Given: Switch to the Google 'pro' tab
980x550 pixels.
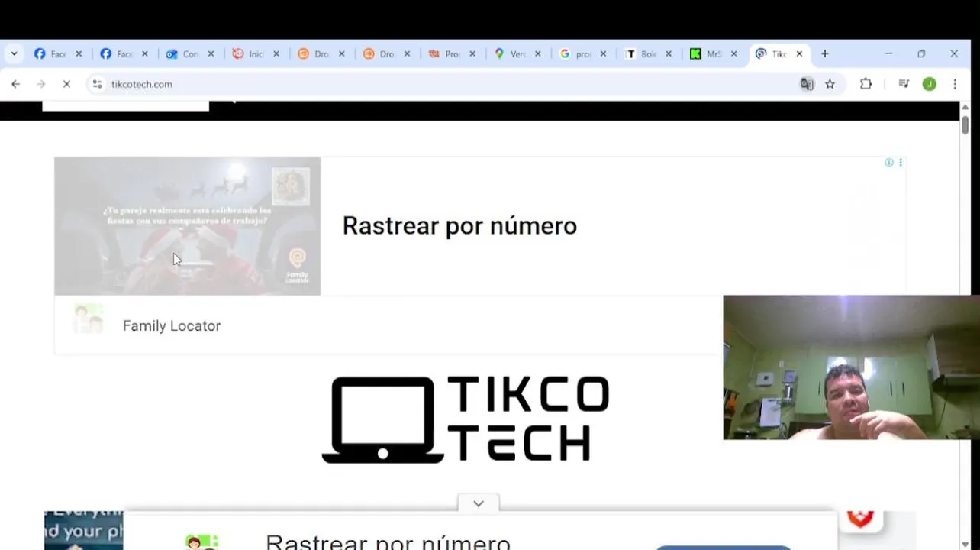Looking at the screenshot, I should click(575, 54).
